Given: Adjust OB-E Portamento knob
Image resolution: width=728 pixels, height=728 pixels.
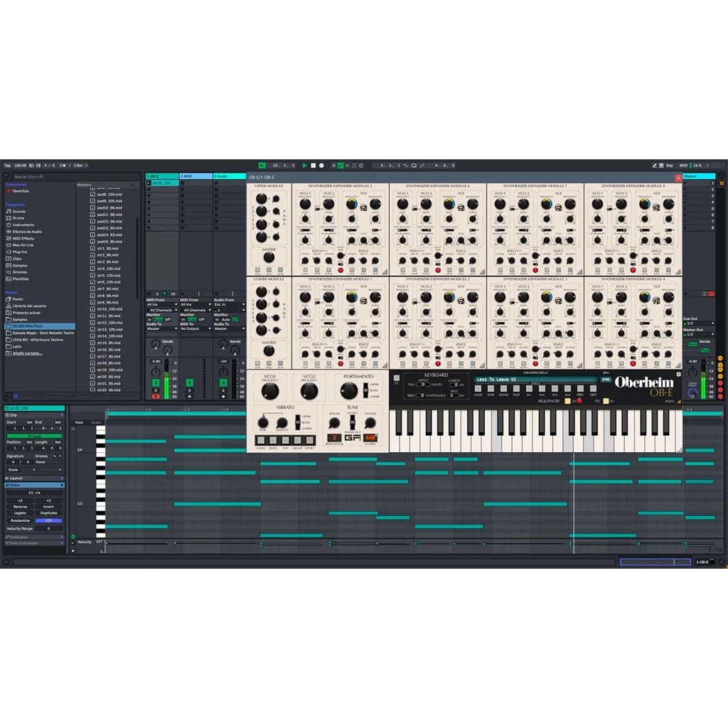Looking at the screenshot, I should click(349, 391).
